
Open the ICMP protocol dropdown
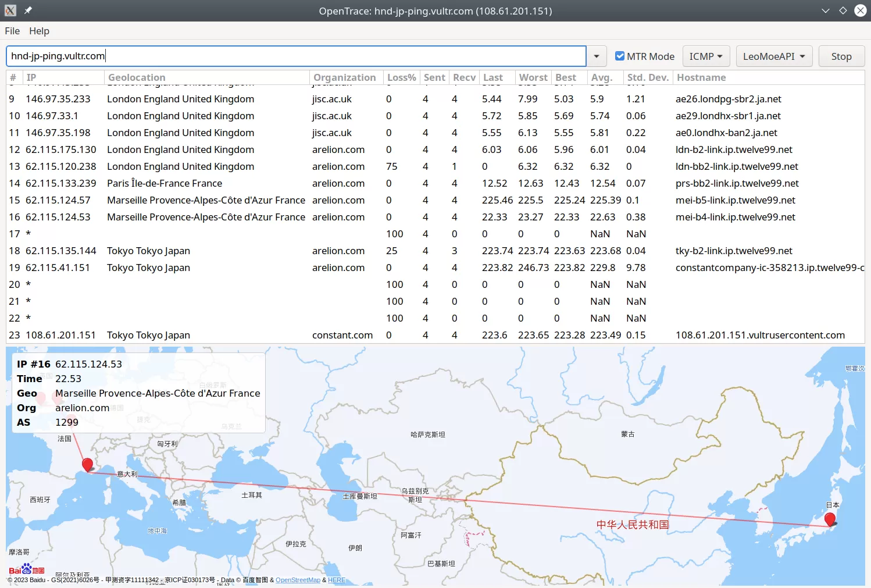tap(706, 56)
